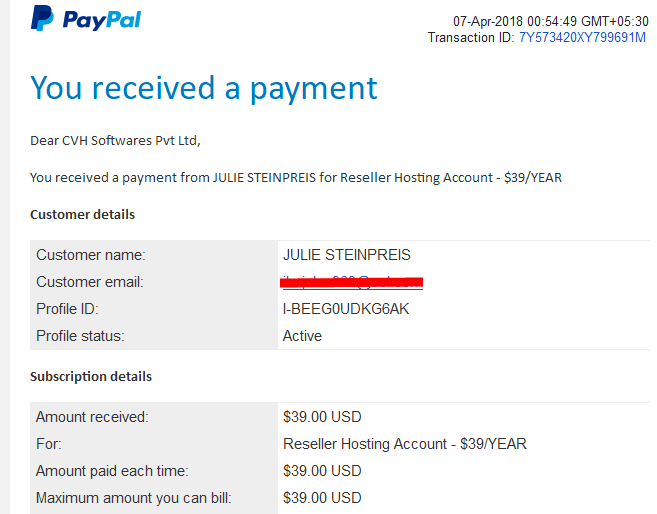The image size is (657, 514).
Task: Open the redacted customer email link
Action: pyautogui.click(x=352, y=282)
